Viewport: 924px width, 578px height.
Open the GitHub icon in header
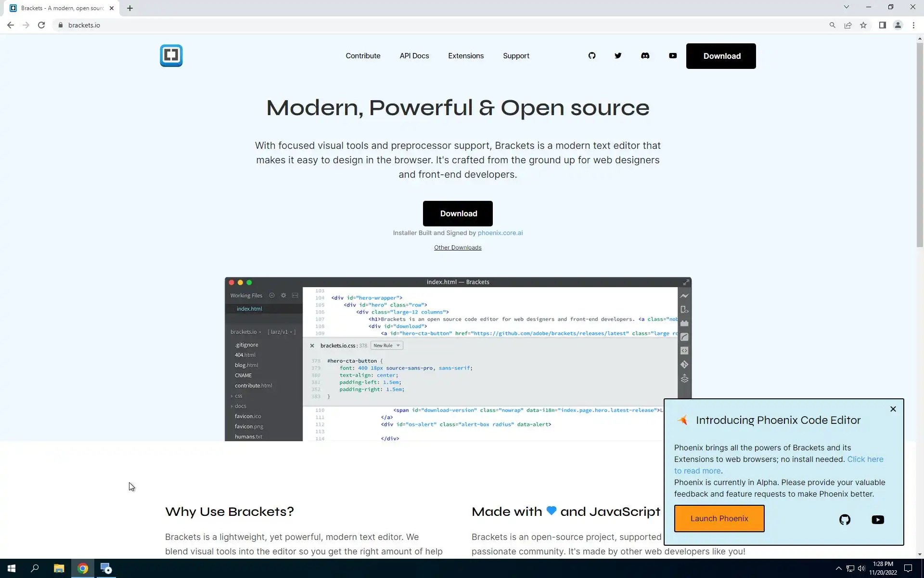coord(591,55)
